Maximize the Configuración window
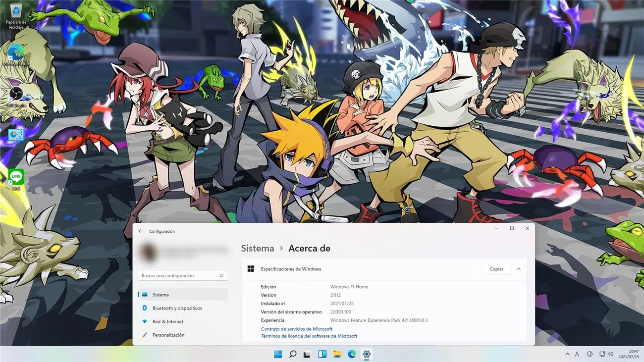The image size is (644, 362). pyautogui.click(x=512, y=228)
